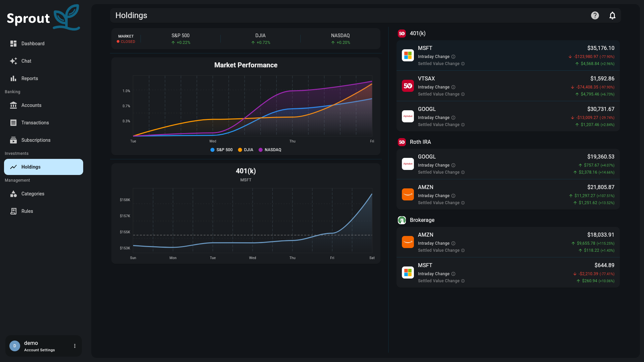
Task: Select the MSFT holding in 401(k)
Action: pos(508,55)
